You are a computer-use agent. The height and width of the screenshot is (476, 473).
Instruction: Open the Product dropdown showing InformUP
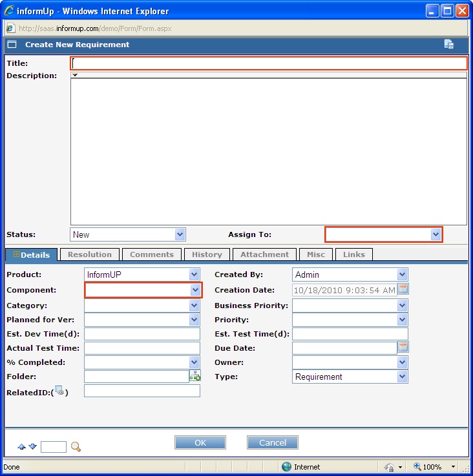pyautogui.click(x=194, y=274)
